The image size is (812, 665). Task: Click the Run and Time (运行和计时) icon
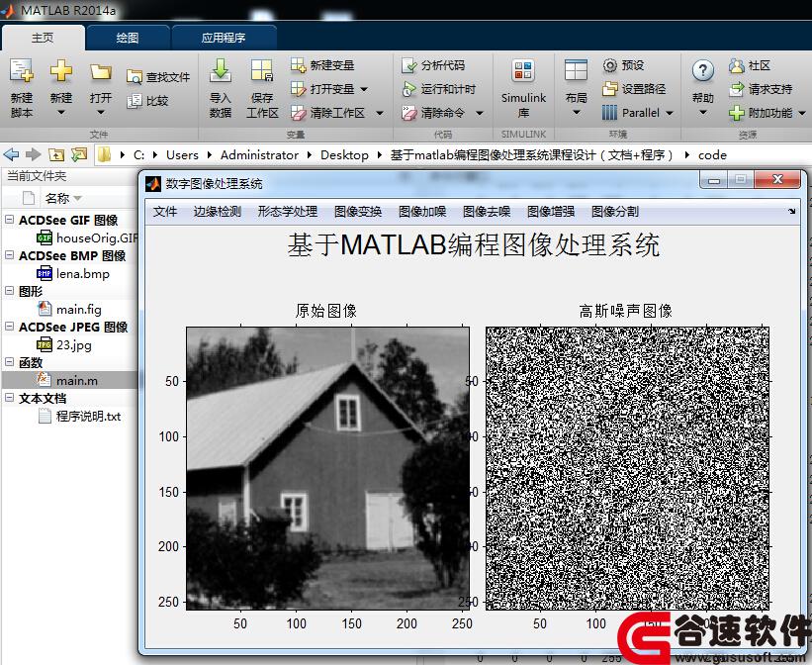(x=409, y=89)
